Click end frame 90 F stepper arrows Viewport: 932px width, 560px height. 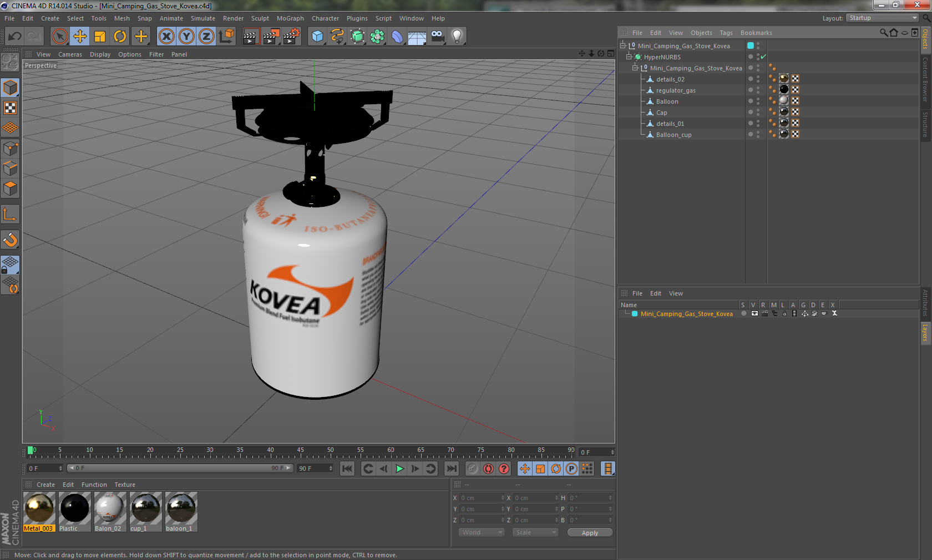331,469
